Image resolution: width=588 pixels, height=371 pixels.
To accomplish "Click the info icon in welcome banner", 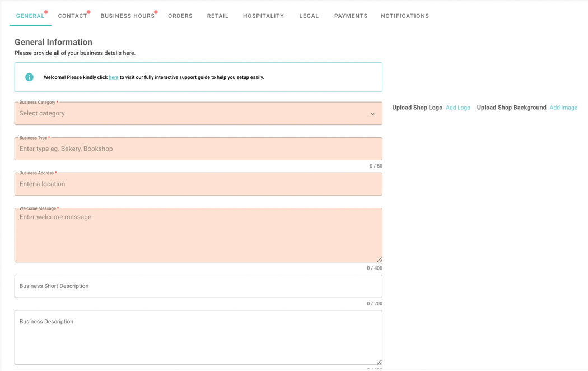I will (x=30, y=77).
